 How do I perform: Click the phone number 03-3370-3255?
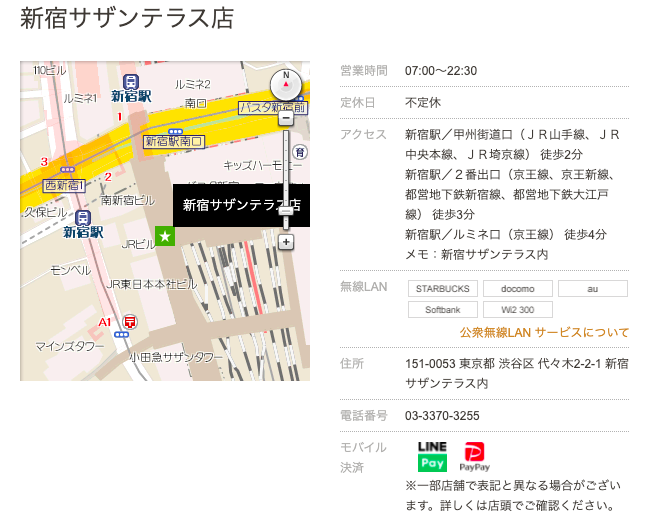[x=442, y=415]
